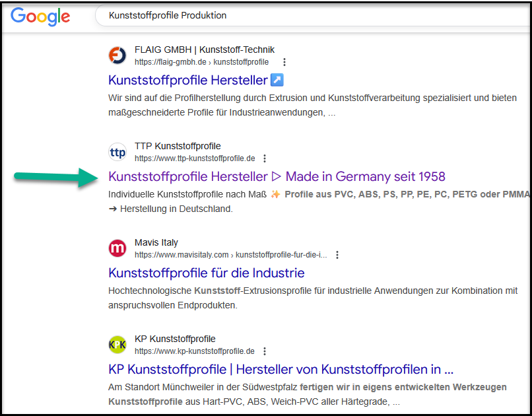Screen dimensions: 532x416
Task: Click the flaig-gmbh.de breadcrumb URL
Action: (201, 62)
